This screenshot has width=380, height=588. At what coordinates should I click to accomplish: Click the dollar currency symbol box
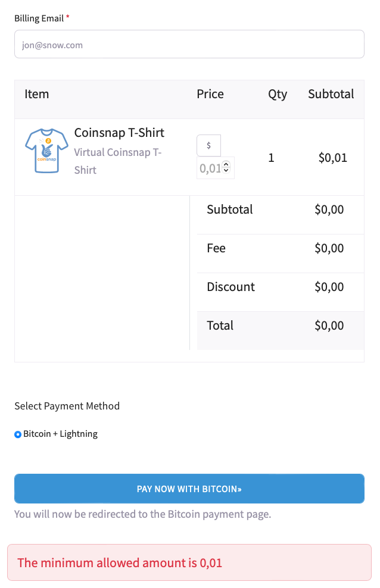[x=208, y=145]
